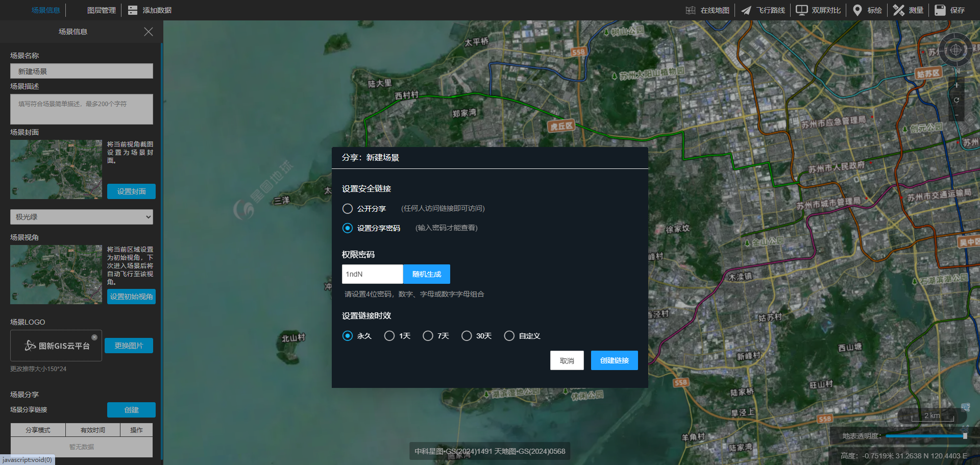Image resolution: width=980 pixels, height=465 pixels.
Task: Open the 图层管理 menu
Action: coord(101,10)
